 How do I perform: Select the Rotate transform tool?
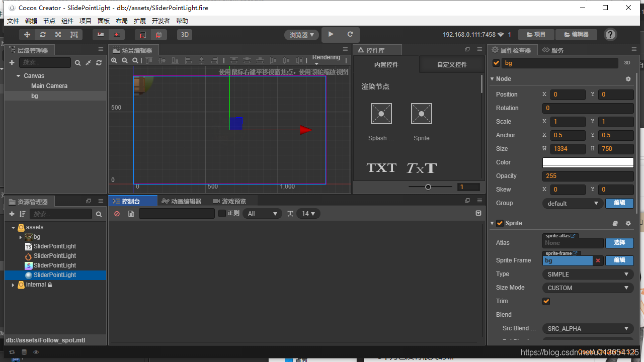click(43, 35)
